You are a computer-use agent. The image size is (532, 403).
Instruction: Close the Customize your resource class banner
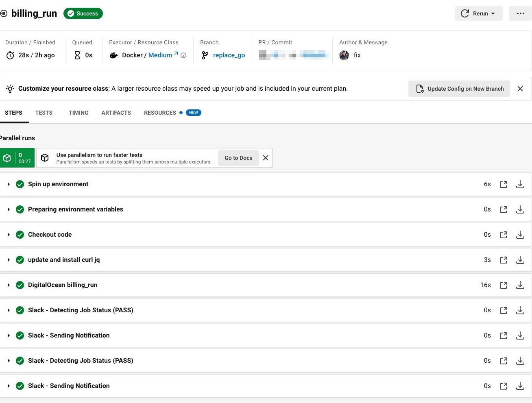[x=520, y=89]
